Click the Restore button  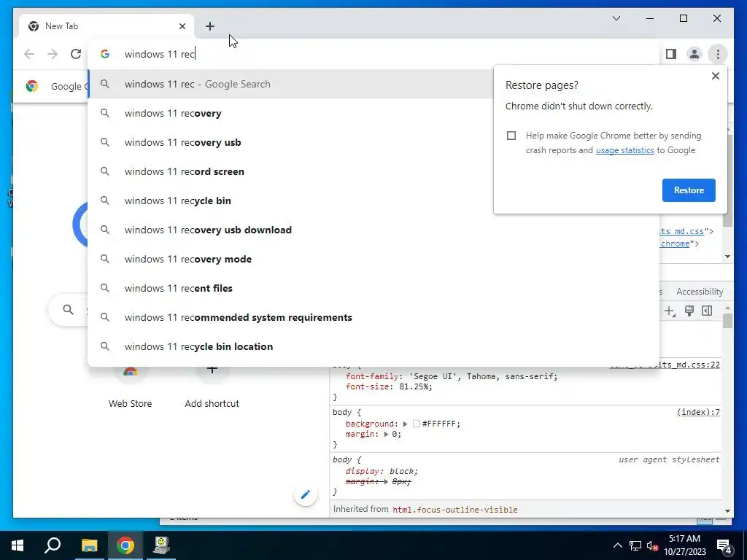(x=689, y=190)
